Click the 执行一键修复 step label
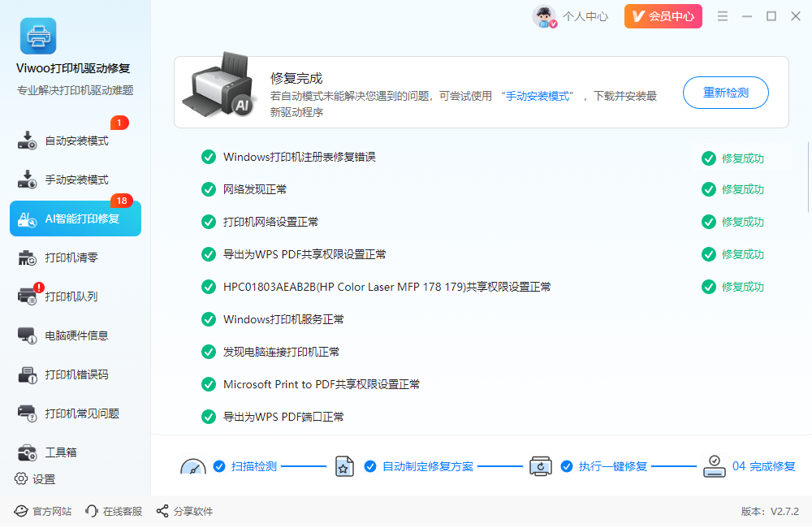Viewport: 812px width, 528px height. click(x=612, y=466)
